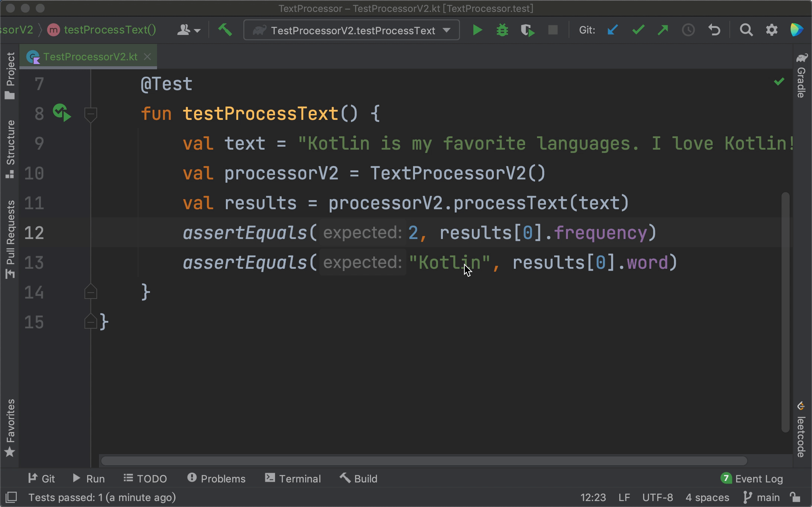Click the fold end marker on line 14
Image resolution: width=812 pixels, height=507 pixels.
coord(90,292)
